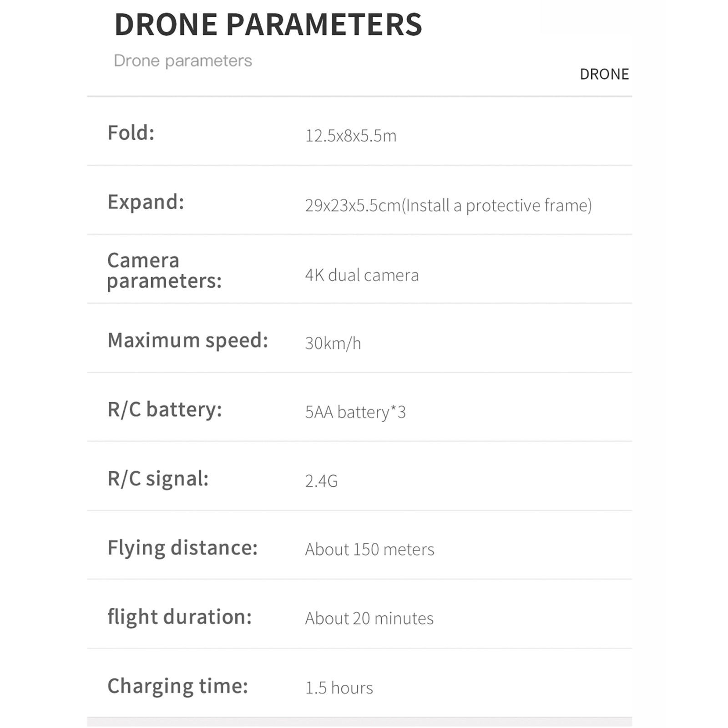Click the 5AA battery*3 value

pos(355,412)
